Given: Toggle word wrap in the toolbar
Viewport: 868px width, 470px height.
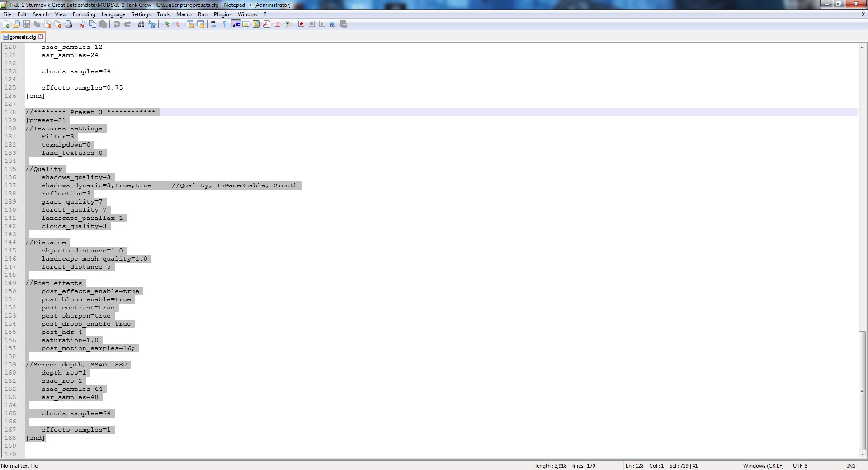Looking at the screenshot, I should click(x=215, y=24).
